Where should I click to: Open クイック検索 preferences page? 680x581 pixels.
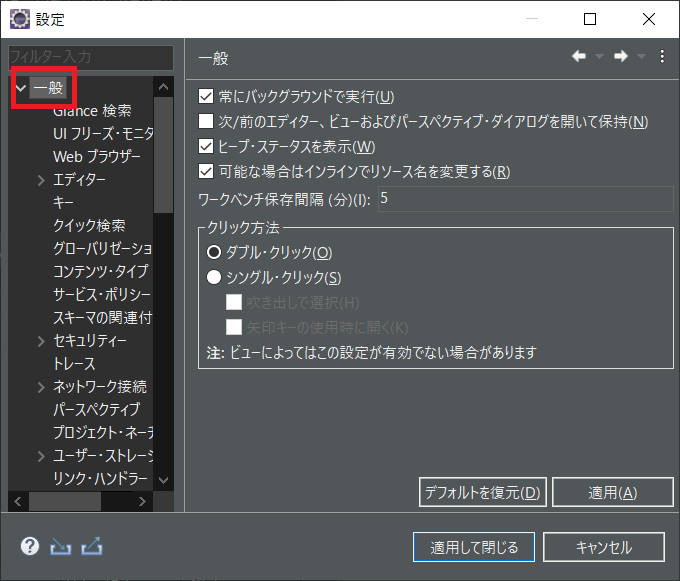point(89,225)
